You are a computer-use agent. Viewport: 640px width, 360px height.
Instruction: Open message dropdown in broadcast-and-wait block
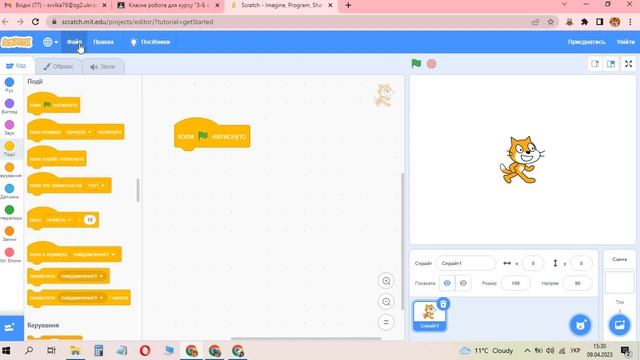(x=82, y=298)
